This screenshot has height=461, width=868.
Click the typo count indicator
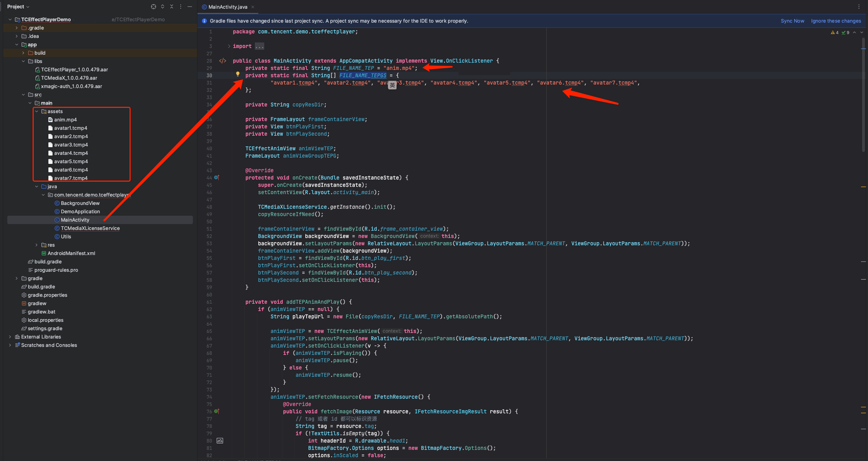tap(845, 32)
